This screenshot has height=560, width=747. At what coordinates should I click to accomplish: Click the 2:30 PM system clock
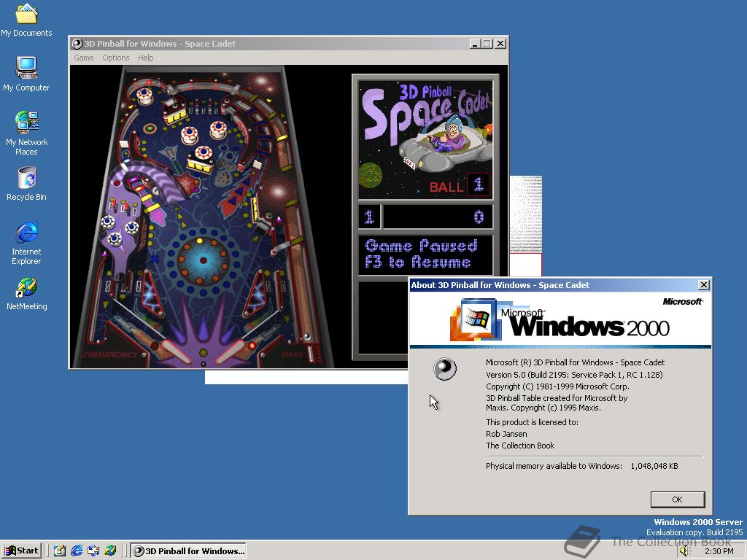(x=719, y=551)
